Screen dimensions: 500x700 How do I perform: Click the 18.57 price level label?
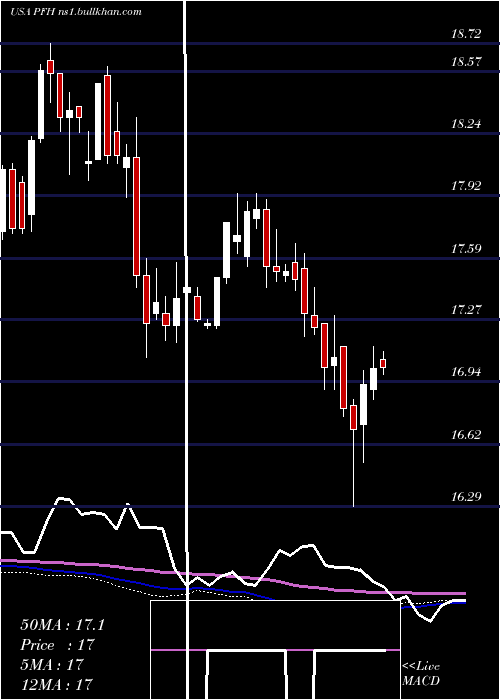(x=467, y=62)
